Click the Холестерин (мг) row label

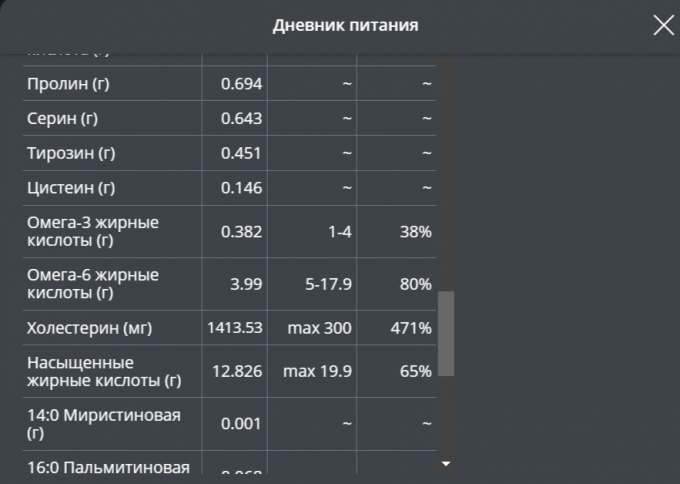[89, 327]
